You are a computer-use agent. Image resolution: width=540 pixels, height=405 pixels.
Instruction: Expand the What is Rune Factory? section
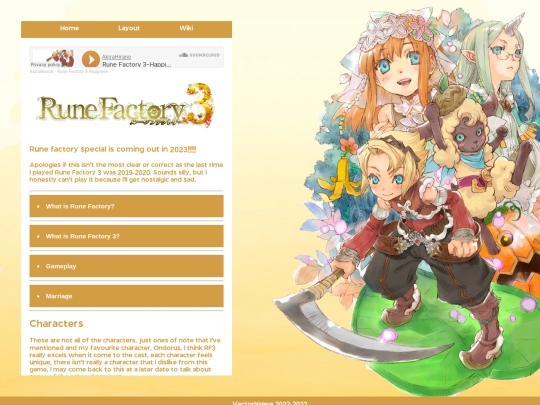coord(126,206)
